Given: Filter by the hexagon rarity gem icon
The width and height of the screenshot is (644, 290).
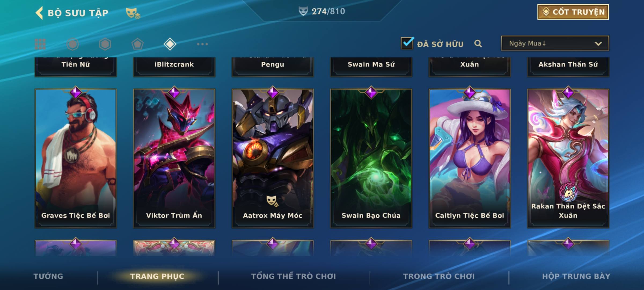Looking at the screenshot, I should [x=105, y=44].
